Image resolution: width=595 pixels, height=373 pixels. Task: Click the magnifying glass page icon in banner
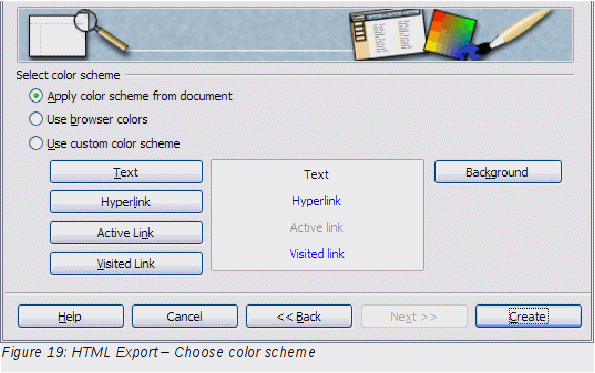[x=78, y=34]
